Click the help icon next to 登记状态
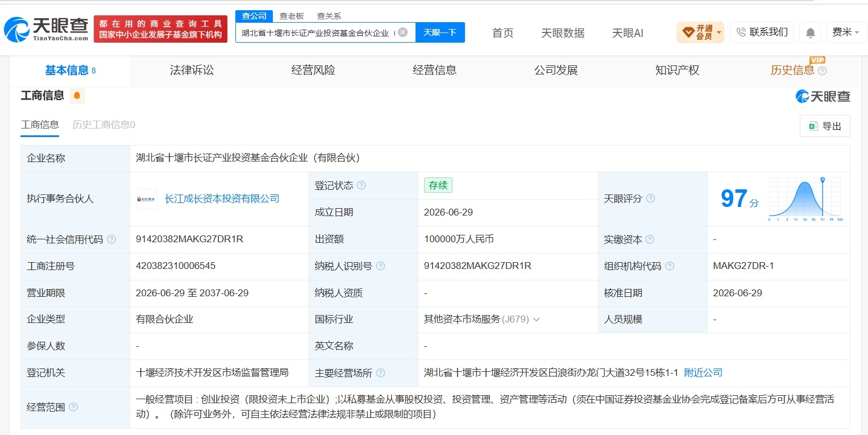Image resolution: width=868 pixels, height=435 pixels. [361, 186]
